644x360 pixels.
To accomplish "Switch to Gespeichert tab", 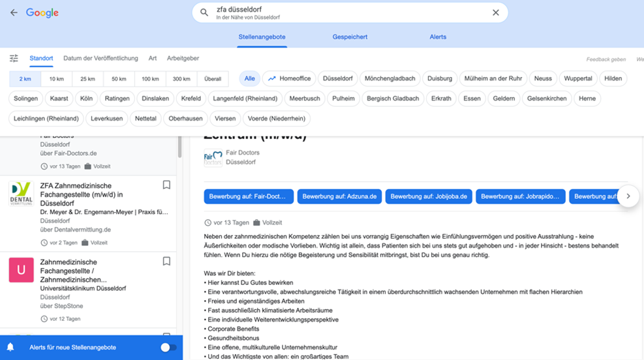I will pos(350,37).
